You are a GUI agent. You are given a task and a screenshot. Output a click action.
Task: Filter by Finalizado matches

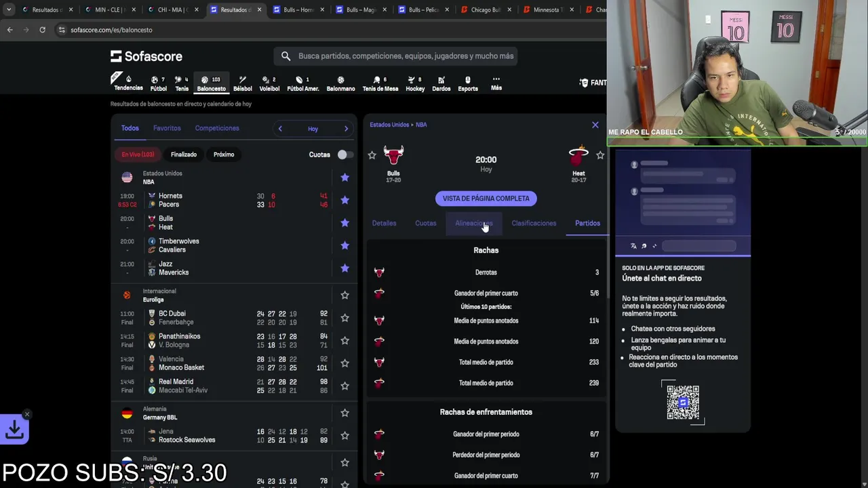(184, 155)
